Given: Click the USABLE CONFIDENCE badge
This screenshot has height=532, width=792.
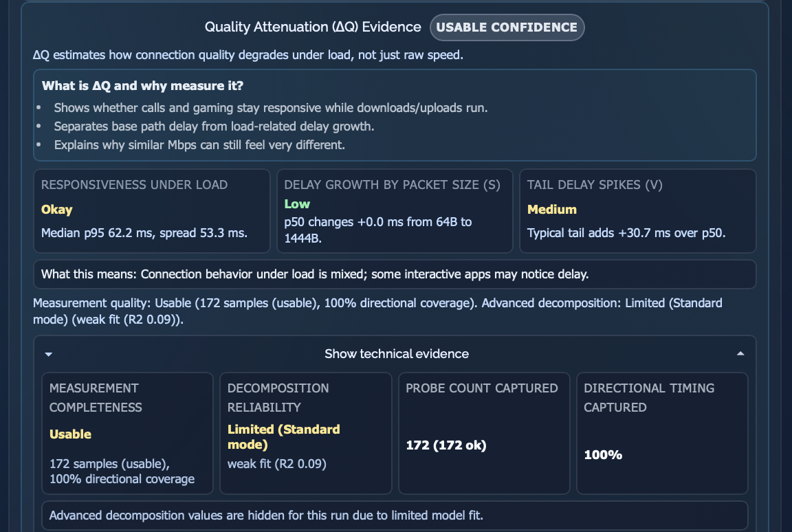Looking at the screenshot, I should tap(507, 27).
